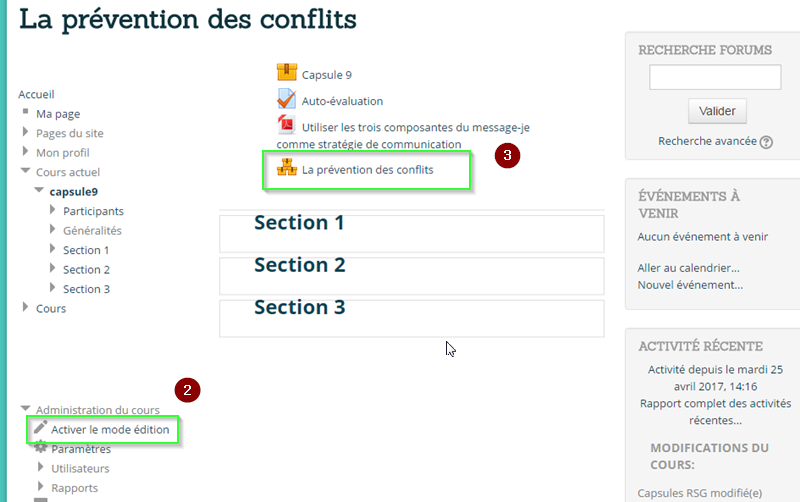Click the forum search text field
Image resolution: width=800 pixels, height=502 pixels.
(x=715, y=78)
